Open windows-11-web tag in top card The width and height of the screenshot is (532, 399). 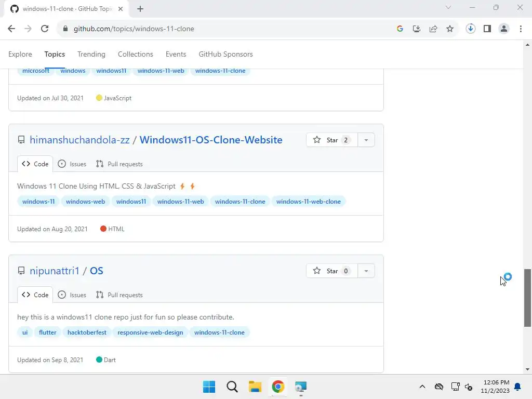coord(161,71)
